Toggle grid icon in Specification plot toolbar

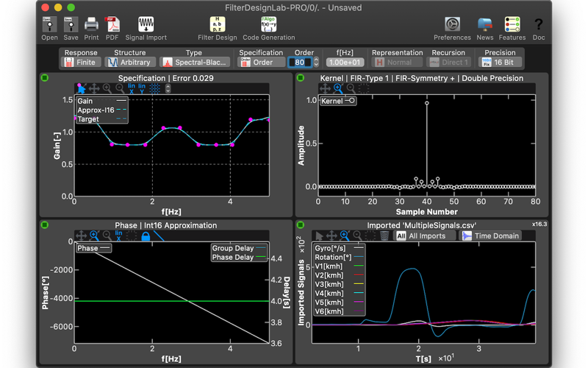(154, 88)
